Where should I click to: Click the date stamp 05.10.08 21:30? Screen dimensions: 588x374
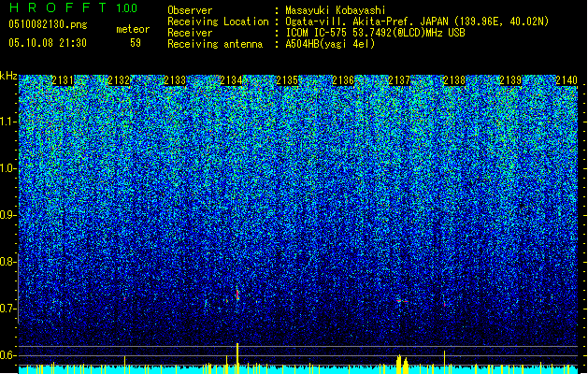pyautogui.click(x=48, y=43)
